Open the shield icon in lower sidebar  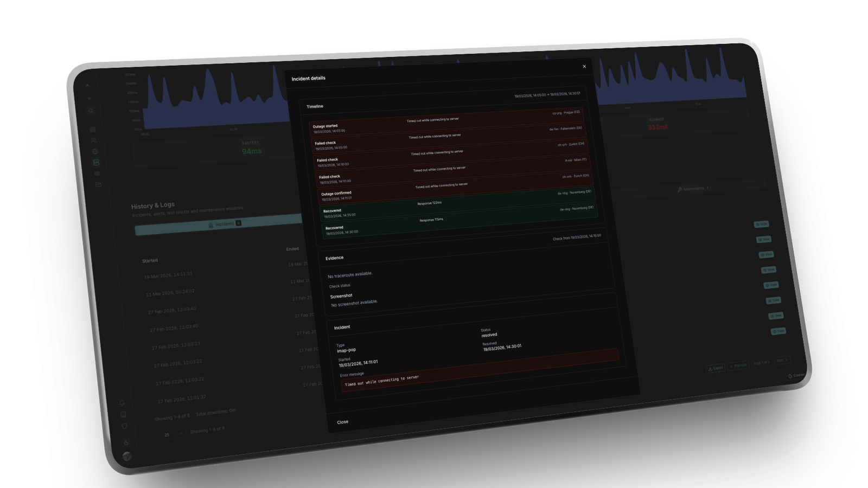124,426
